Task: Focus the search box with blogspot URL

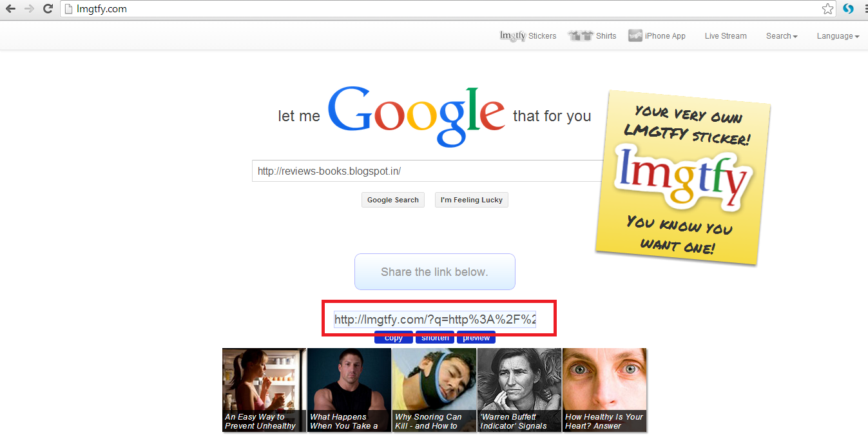Action: click(x=427, y=171)
